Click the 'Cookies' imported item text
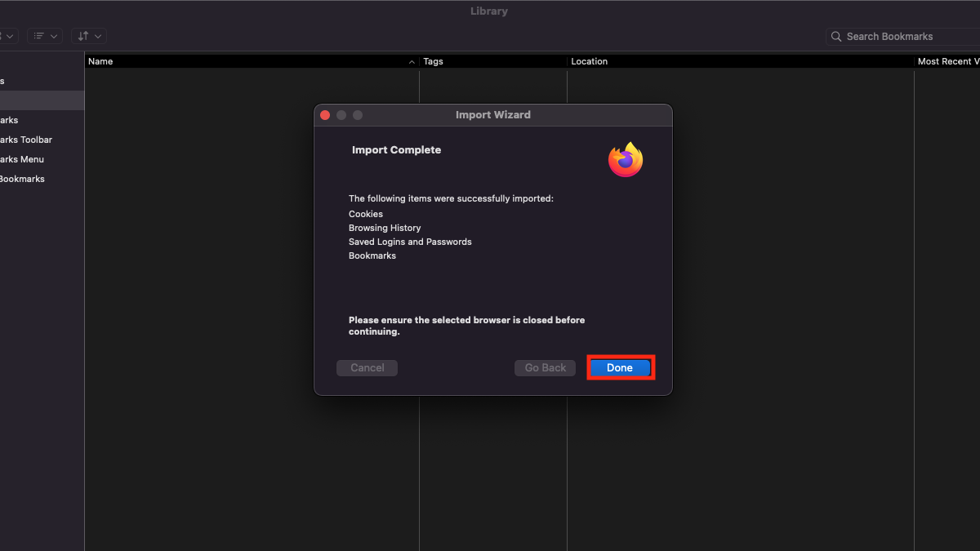The image size is (980, 551). pyautogui.click(x=366, y=214)
